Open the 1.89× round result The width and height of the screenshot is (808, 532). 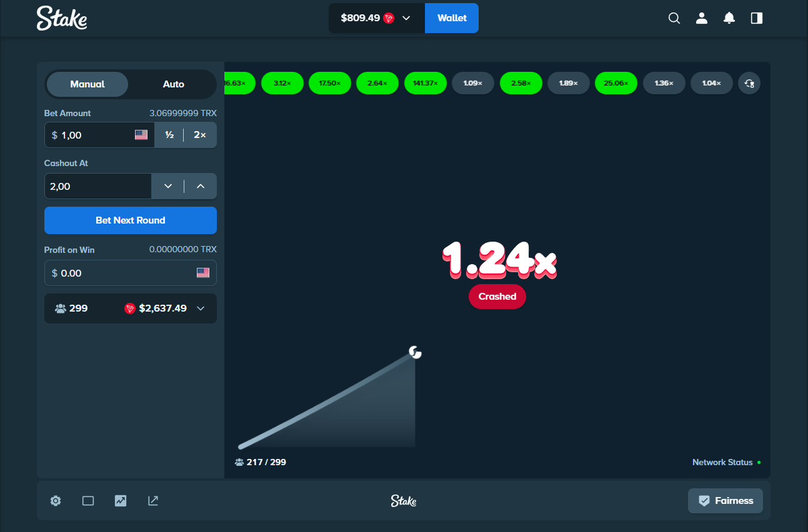coord(569,83)
